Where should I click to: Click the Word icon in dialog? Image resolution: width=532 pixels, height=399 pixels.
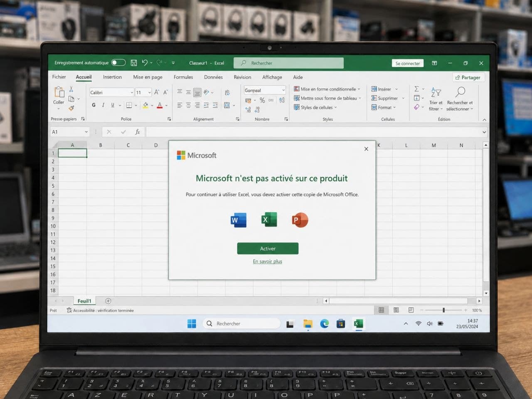(238, 219)
